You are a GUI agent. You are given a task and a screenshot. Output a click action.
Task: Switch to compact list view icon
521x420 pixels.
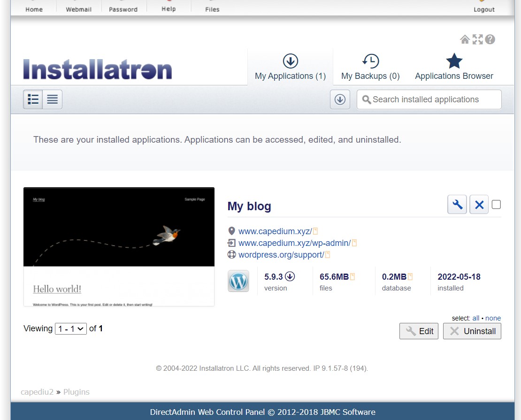coord(53,99)
